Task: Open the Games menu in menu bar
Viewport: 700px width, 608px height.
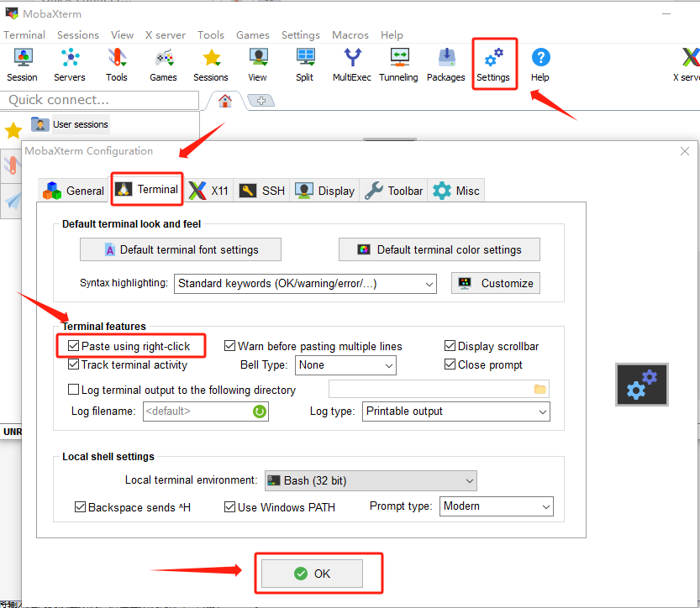Action: point(253,34)
